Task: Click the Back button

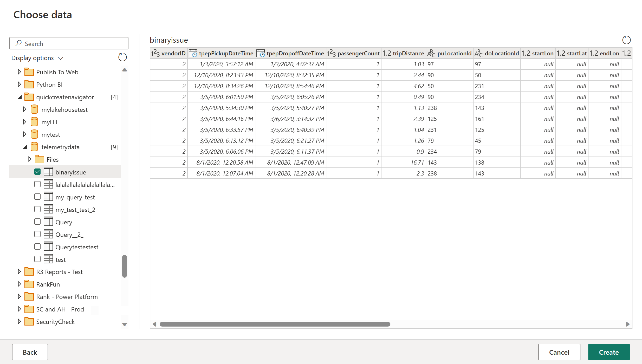Action: click(30, 352)
